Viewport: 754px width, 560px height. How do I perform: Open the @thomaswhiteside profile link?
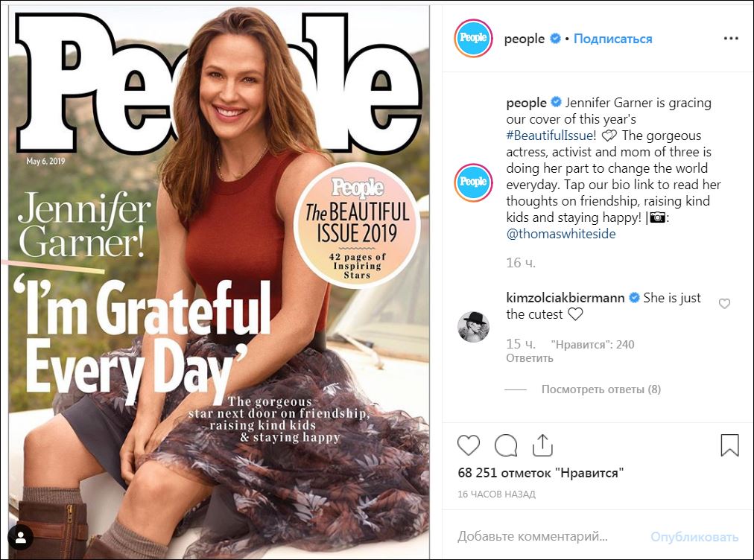click(x=561, y=234)
